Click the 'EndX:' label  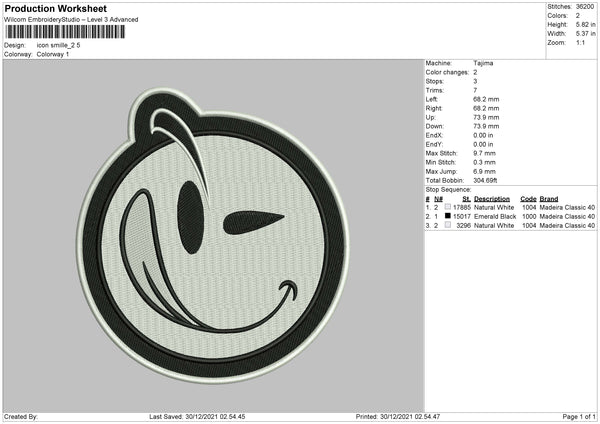pos(434,135)
